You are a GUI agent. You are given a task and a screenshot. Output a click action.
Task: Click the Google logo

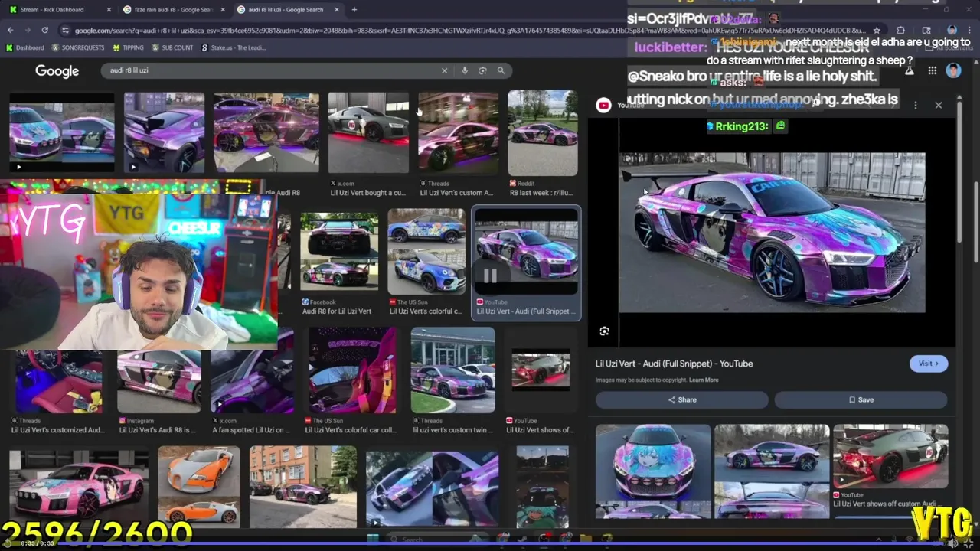[x=57, y=71]
